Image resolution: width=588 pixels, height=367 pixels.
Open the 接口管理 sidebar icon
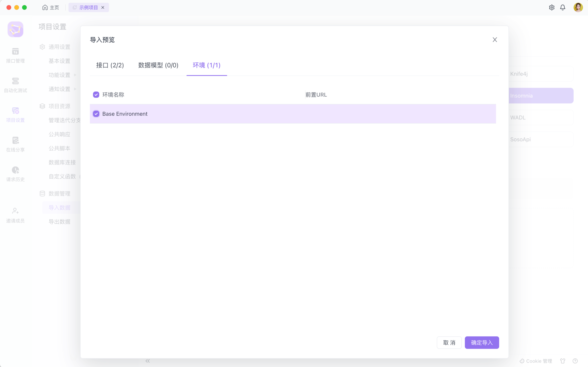pyautogui.click(x=15, y=52)
